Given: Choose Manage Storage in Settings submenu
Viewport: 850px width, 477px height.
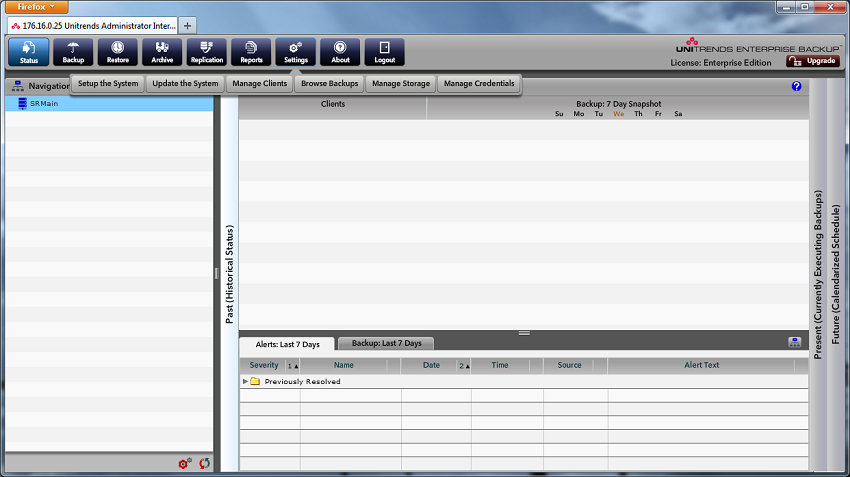Looking at the screenshot, I should coord(400,84).
